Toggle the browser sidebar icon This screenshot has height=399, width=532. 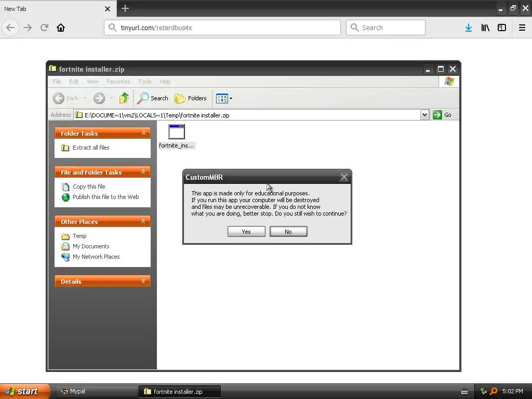(502, 28)
